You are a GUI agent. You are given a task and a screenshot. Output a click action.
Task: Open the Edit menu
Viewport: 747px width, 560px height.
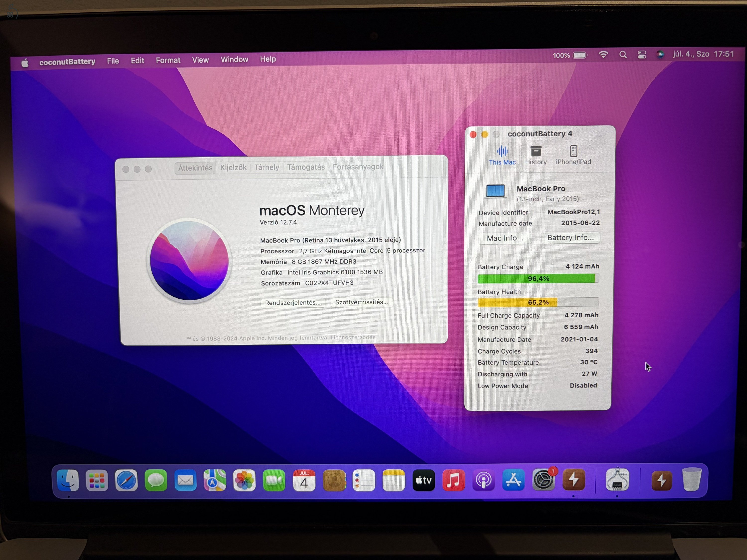pos(137,61)
